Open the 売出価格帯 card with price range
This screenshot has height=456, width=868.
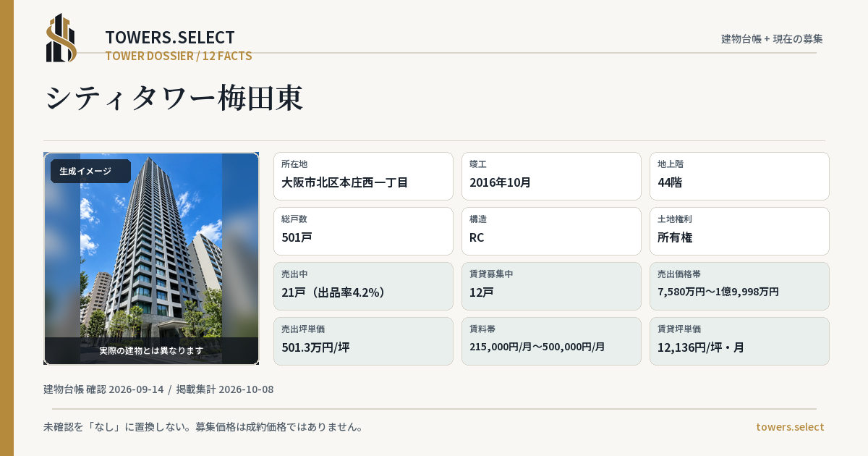coord(739,286)
